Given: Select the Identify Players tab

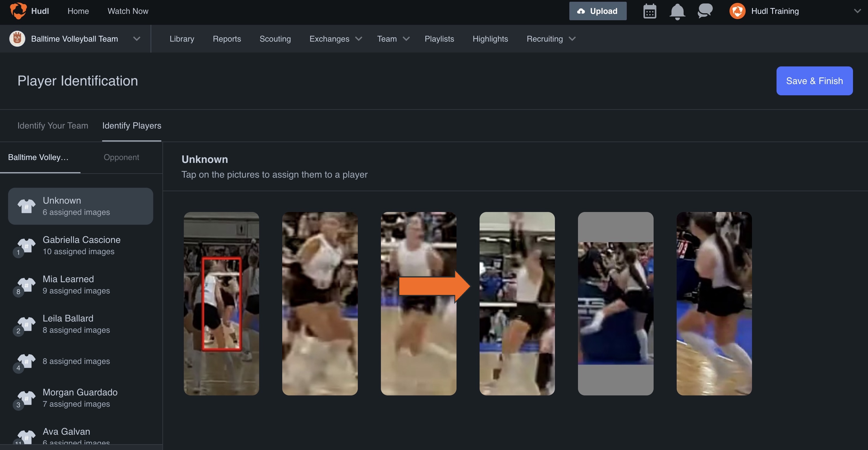Looking at the screenshot, I should point(132,125).
